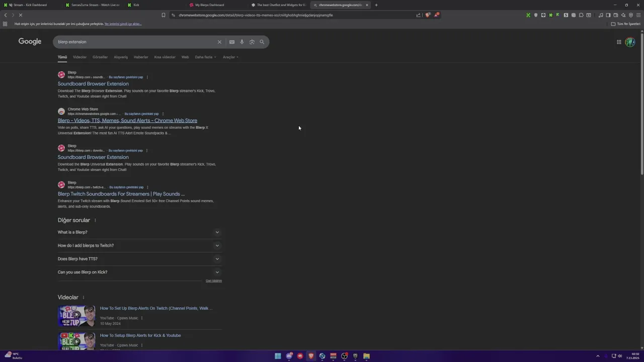Open the apps grid icon in the bookmarks bar

pyautogui.click(x=5, y=24)
